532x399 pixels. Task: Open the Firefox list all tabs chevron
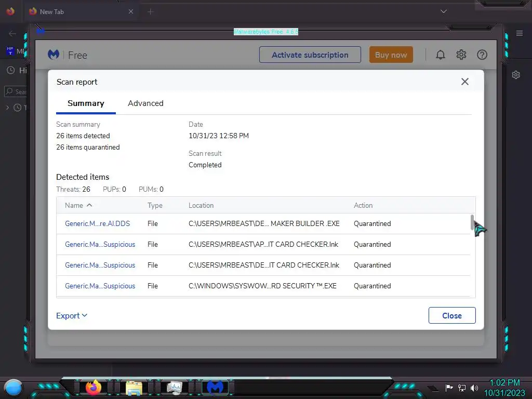[x=444, y=11]
